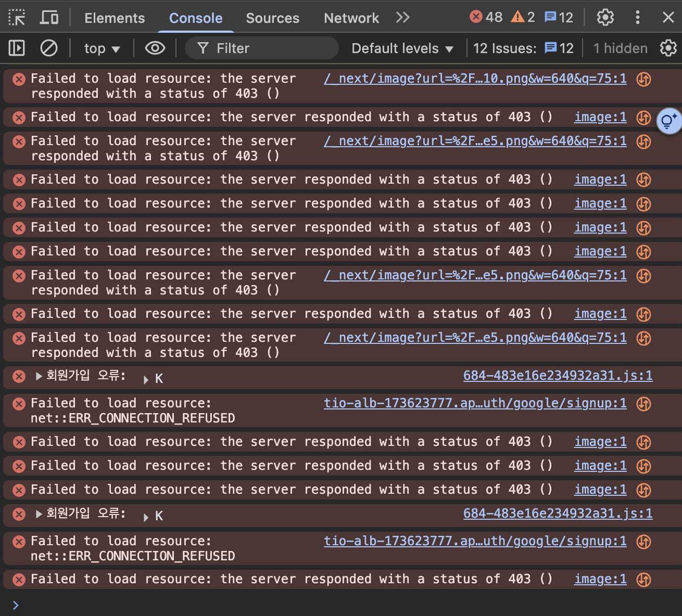Activate the inspect element picker icon
682x616 pixels.
coord(17,18)
